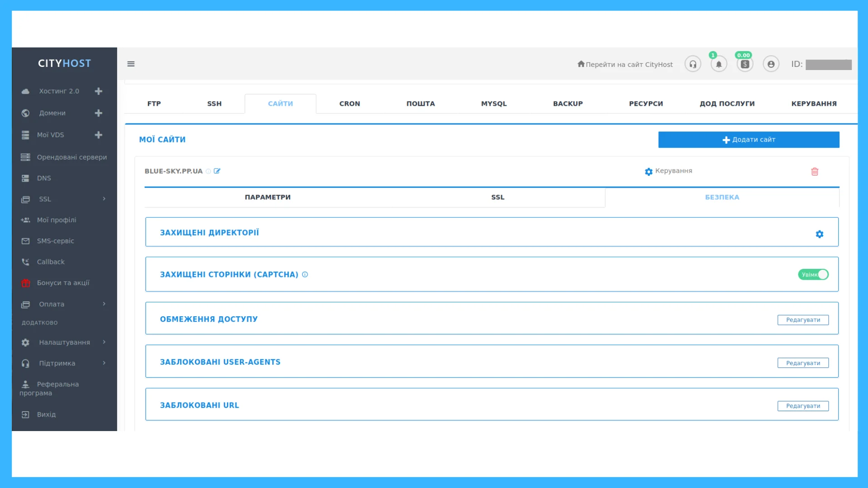Toggle the hamburger menu button
Viewport: 868px width, 488px height.
click(x=131, y=64)
